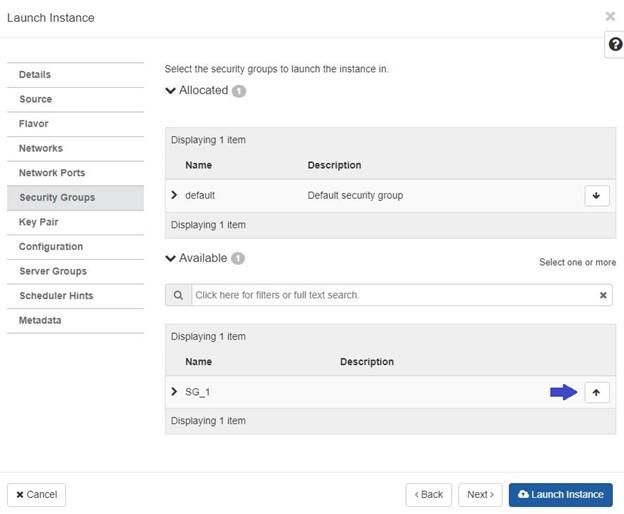Viewport: 624px width, 514px height.
Task: Expand the default security group row
Action: click(174, 195)
